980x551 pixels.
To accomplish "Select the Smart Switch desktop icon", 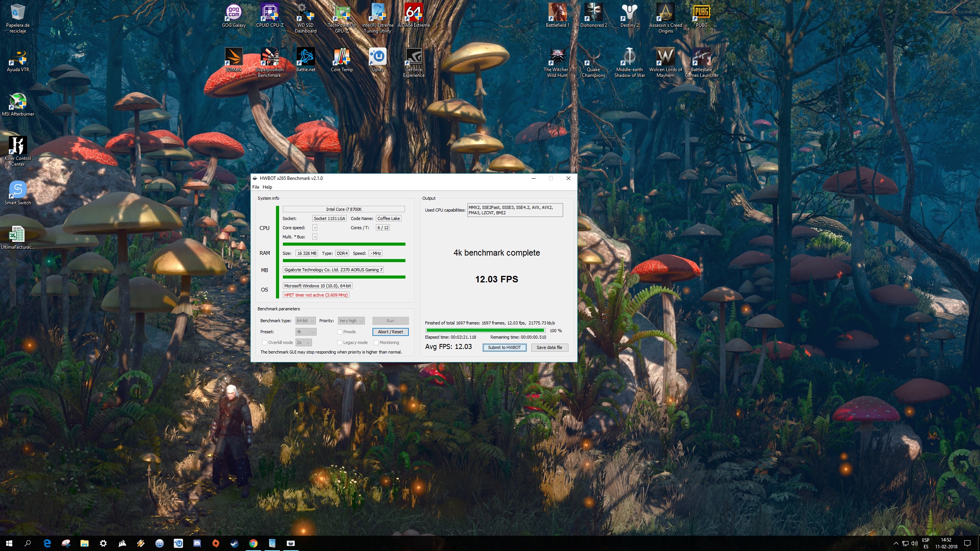I will pos(18,193).
